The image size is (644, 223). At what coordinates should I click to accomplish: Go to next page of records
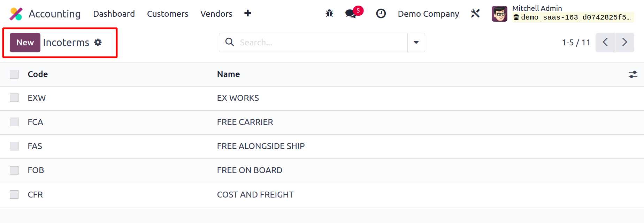(x=624, y=43)
